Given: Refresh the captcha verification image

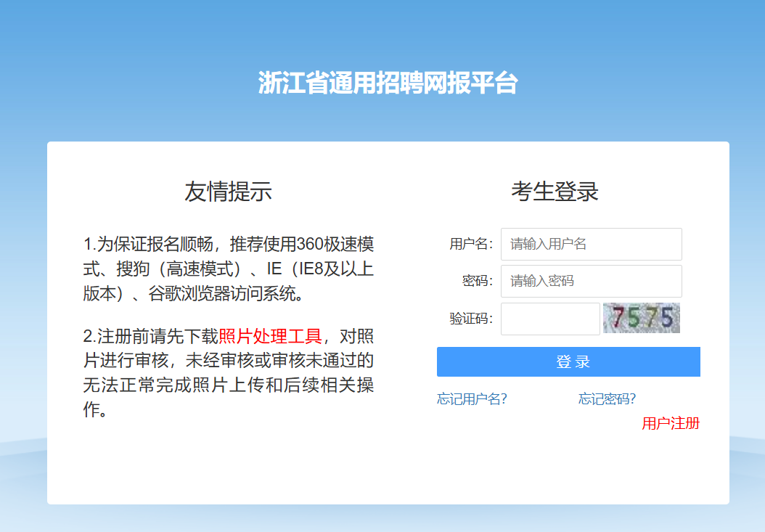Looking at the screenshot, I should pyautogui.click(x=641, y=318).
